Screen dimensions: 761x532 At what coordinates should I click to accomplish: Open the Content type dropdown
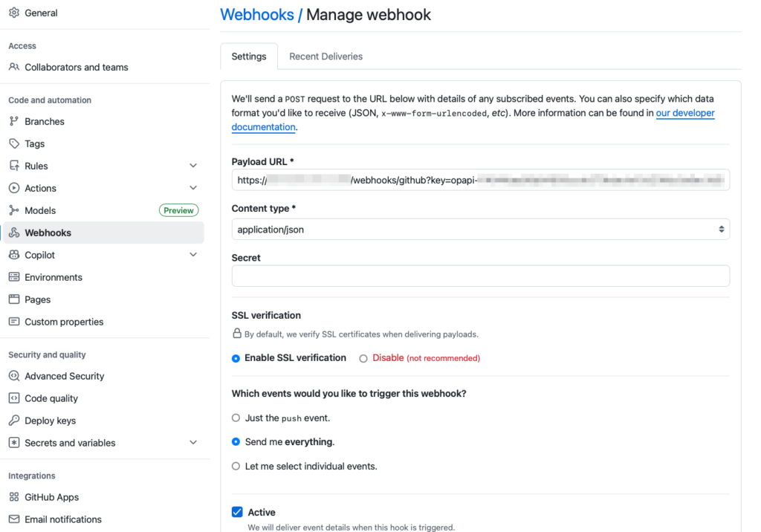(x=480, y=230)
